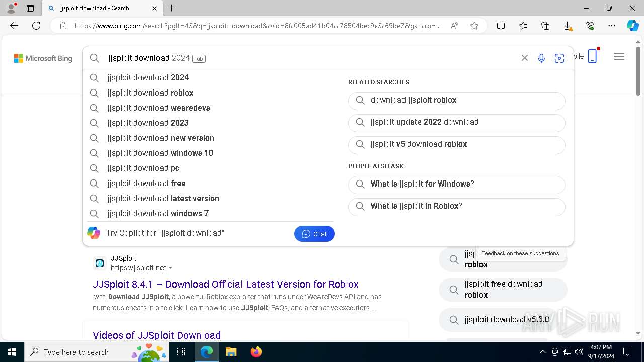
Task: Open Task View on taskbar
Action: pos(181,352)
